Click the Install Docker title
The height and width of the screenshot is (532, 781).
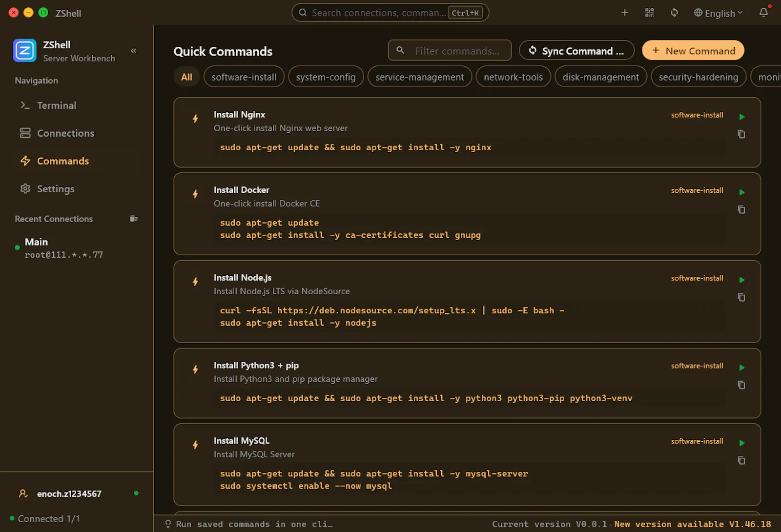coord(241,190)
